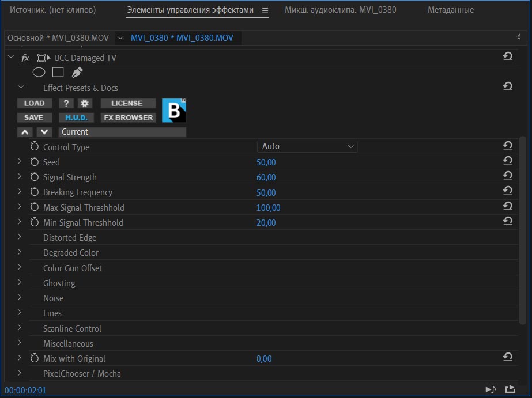This screenshot has height=398, width=532.
Task: Click the Max Signal Threshhold value 100,00
Action: 269,208
